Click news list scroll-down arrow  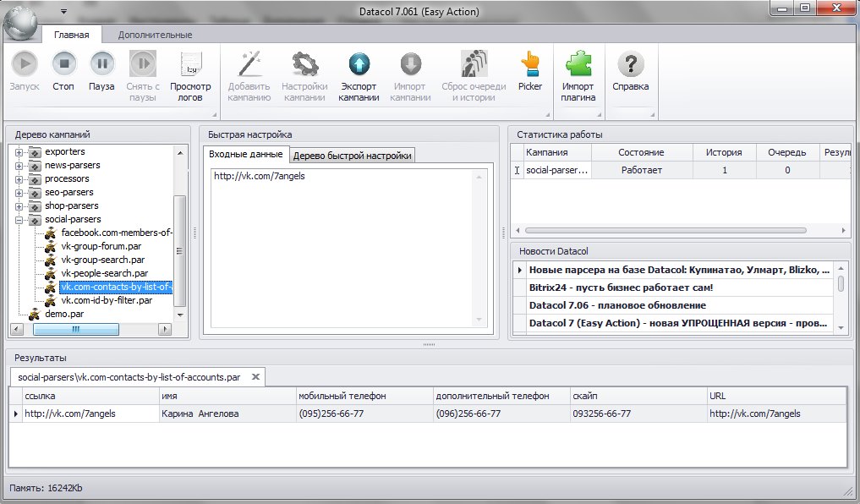841,327
